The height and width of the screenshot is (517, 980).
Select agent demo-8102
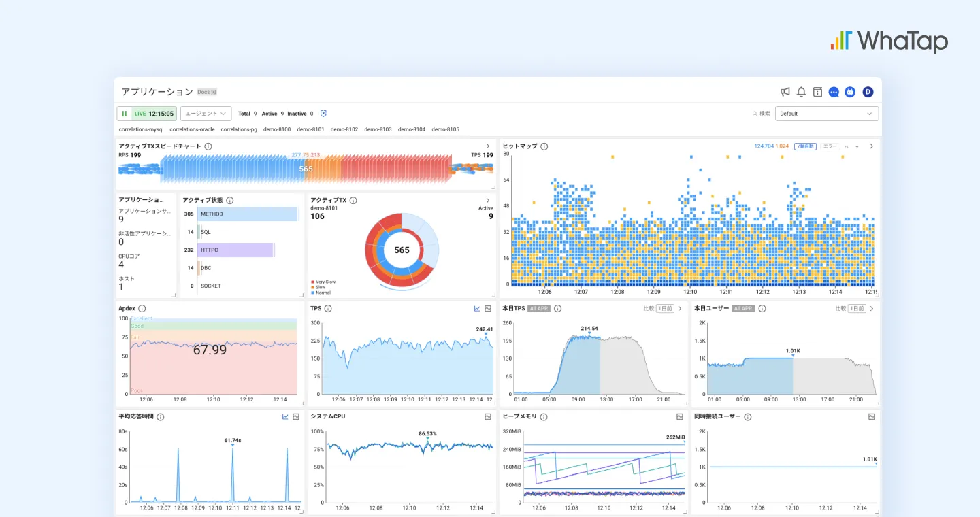click(344, 129)
